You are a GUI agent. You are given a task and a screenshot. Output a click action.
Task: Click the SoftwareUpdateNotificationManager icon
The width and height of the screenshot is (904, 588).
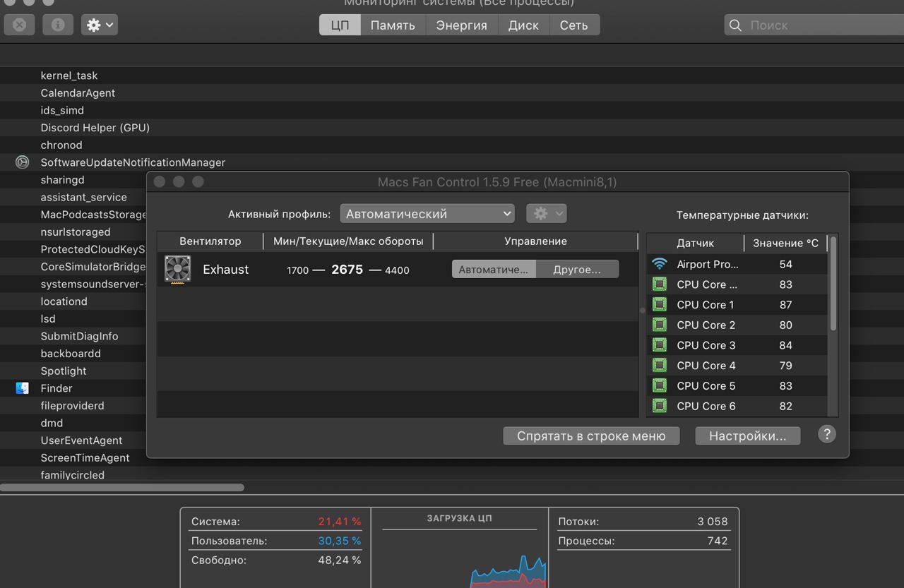tap(23, 162)
